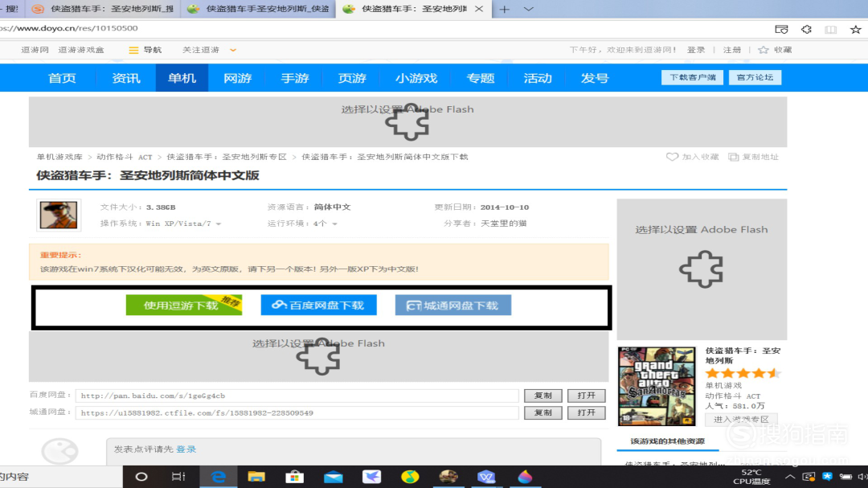Click 打开 button for 城通网盘 link
This screenshot has height=488, width=868.
click(x=586, y=412)
